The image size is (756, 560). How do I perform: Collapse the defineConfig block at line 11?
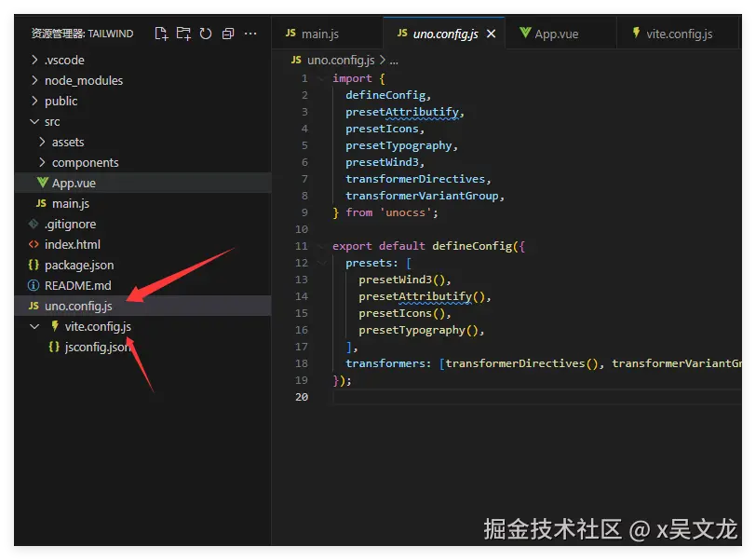click(320, 245)
